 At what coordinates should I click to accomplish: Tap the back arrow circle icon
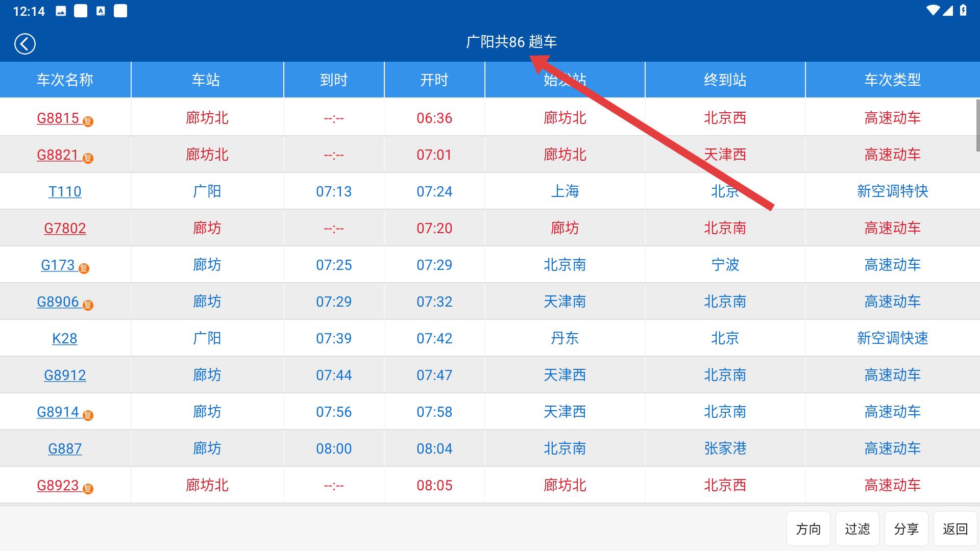[x=24, y=44]
